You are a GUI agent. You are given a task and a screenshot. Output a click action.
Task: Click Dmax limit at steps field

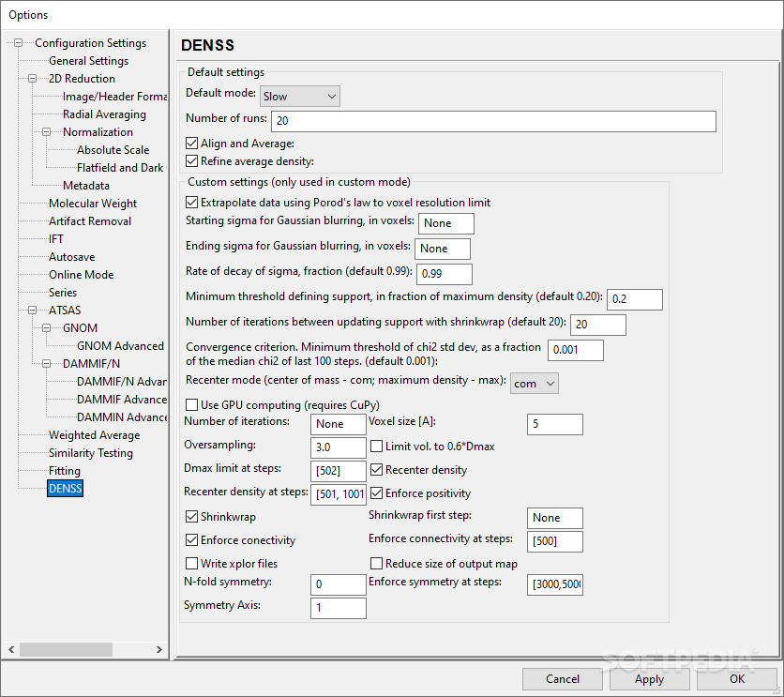339,471
